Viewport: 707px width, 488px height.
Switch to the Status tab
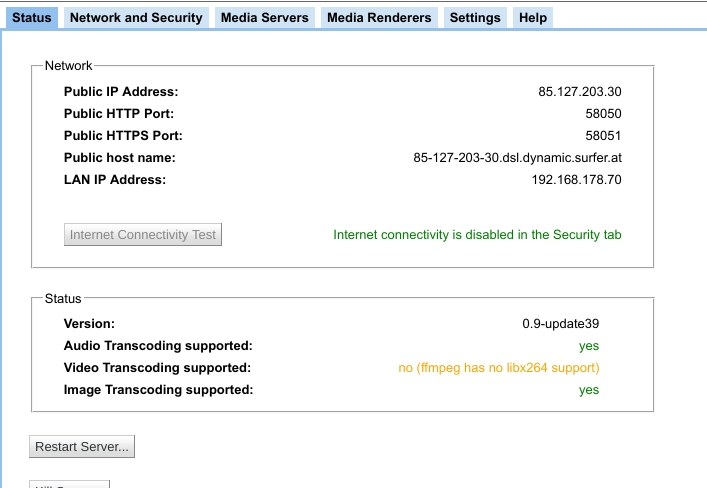31,18
